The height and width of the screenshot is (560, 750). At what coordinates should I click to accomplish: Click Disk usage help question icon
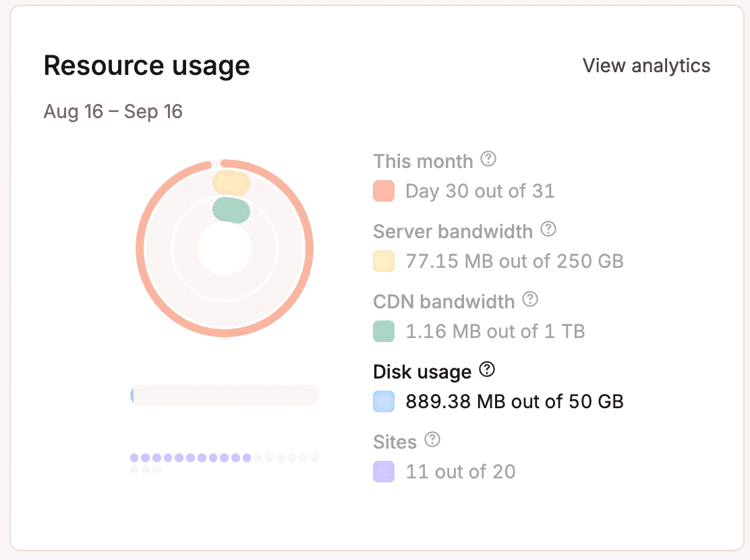tap(486, 370)
